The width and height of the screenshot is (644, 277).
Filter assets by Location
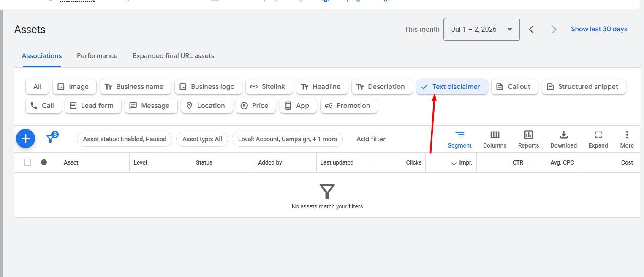[x=207, y=106]
